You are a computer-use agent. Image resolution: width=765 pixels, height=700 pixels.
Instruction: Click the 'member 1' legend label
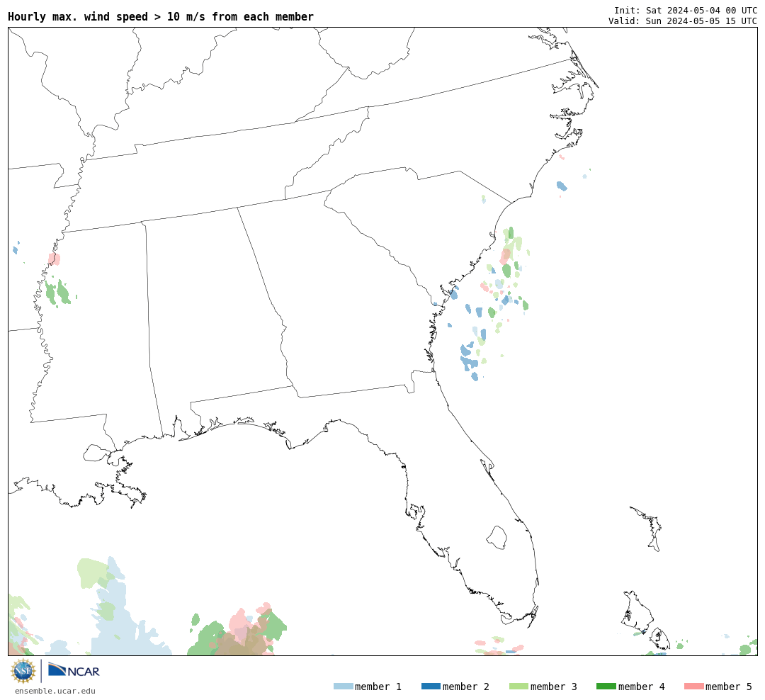coord(378,687)
